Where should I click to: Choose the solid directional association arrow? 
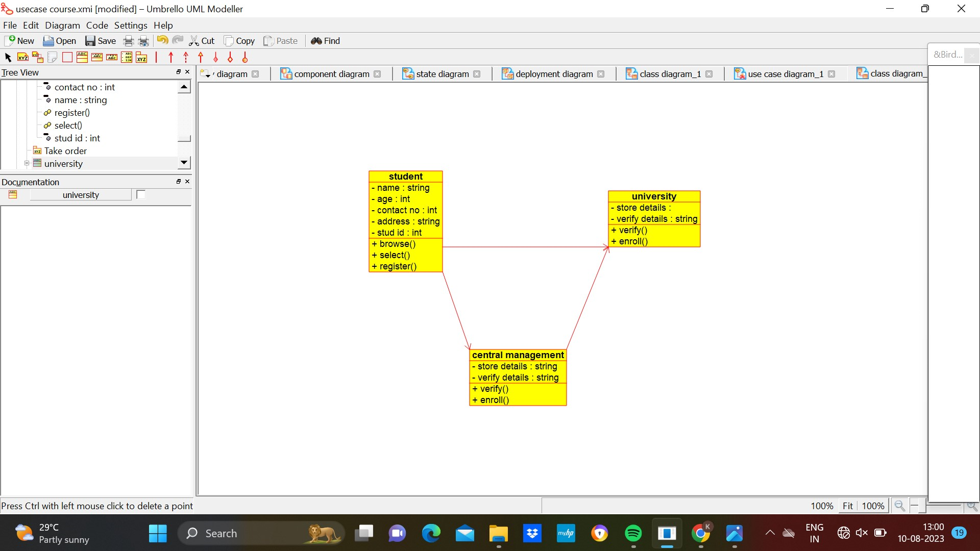pyautogui.click(x=171, y=58)
